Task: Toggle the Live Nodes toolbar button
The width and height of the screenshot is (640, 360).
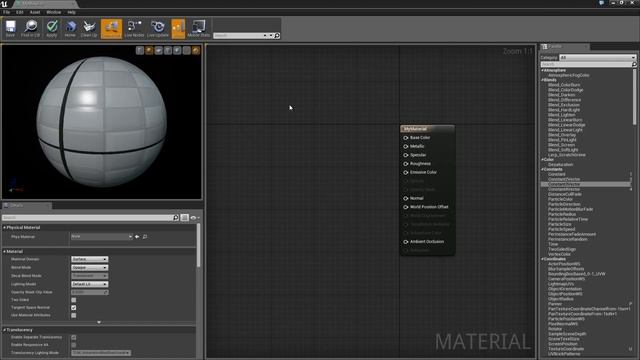Action: [x=134, y=29]
